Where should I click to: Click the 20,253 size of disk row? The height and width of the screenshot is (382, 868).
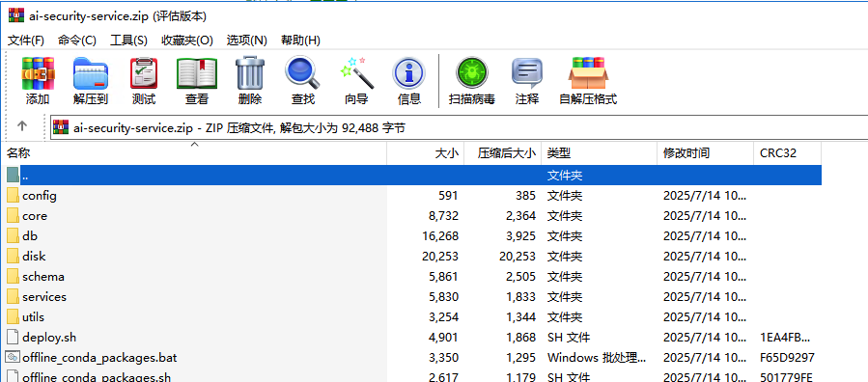[x=440, y=256]
